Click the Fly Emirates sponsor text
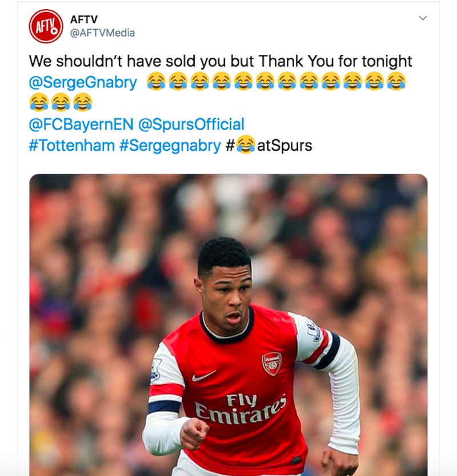The width and height of the screenshot is (457, 476). coord(240,406)
